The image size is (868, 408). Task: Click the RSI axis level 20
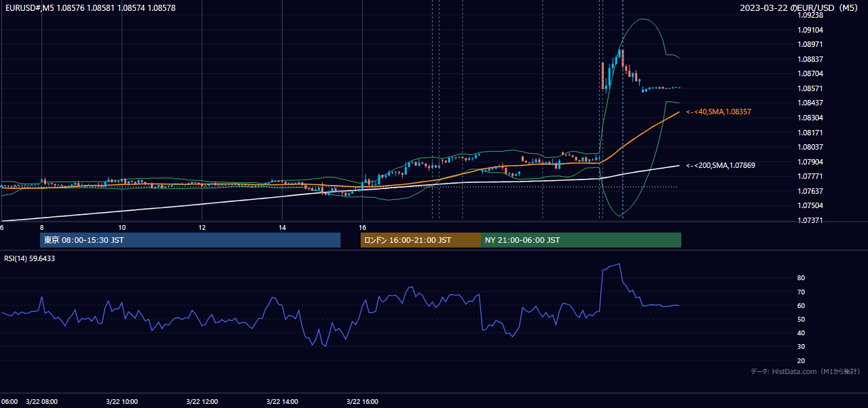point(801,360)
